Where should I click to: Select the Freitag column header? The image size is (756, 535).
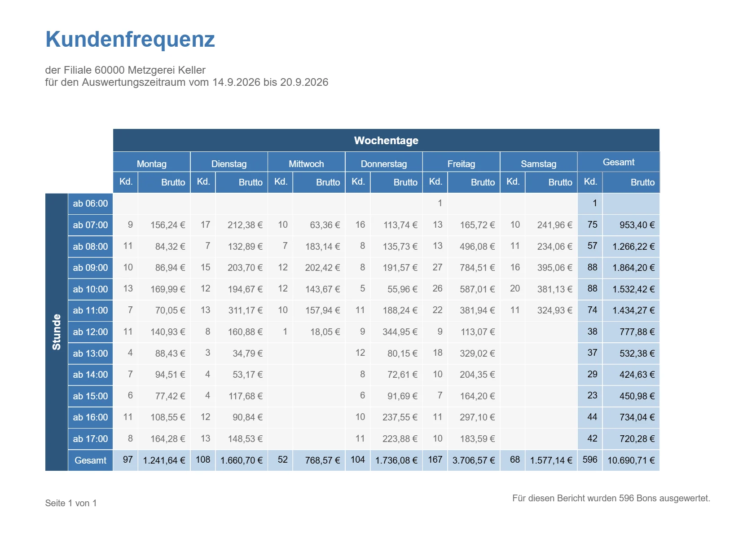tap(461, 162)
